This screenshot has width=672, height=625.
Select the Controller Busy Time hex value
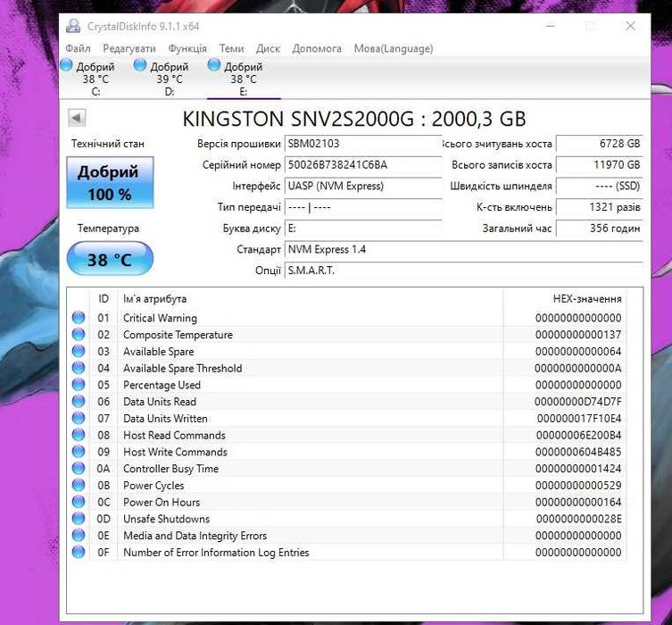[x=578, y=468]
